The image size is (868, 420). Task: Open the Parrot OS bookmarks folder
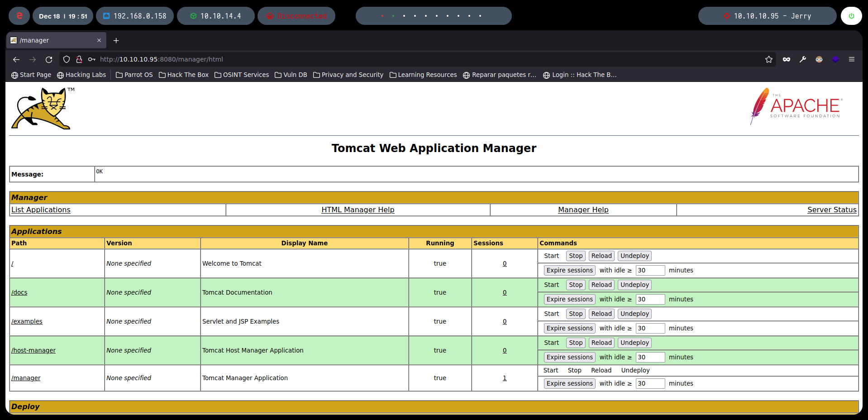point(134,75)
